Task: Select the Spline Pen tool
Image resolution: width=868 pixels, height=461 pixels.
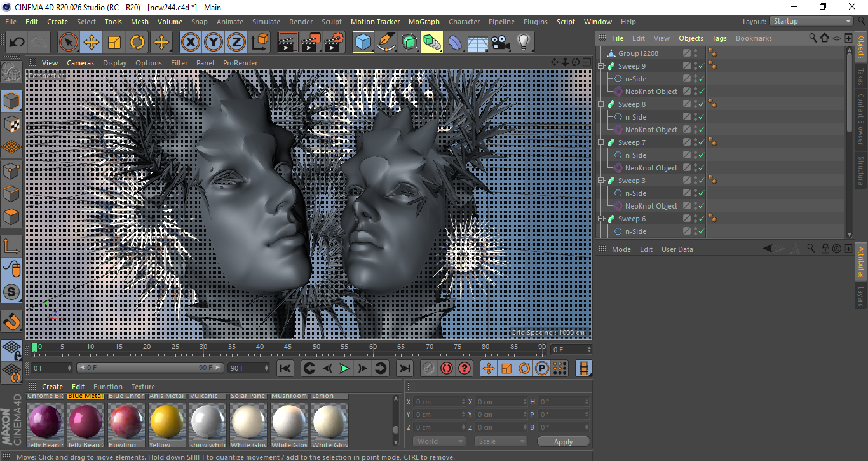Action: click(x=386, y=43)
